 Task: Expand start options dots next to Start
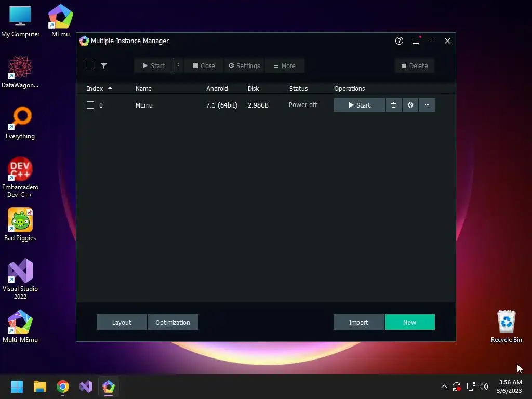tap(178, 65)
